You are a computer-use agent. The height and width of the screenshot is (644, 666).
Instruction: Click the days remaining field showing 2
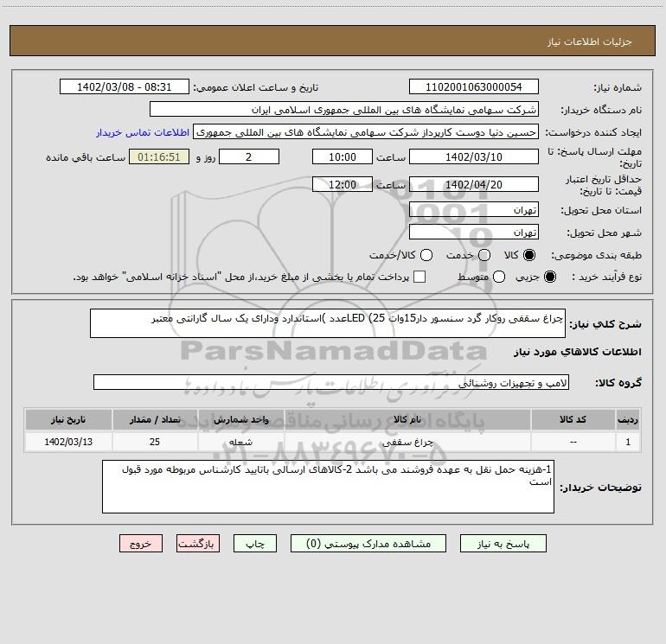[x=249, y=156]
